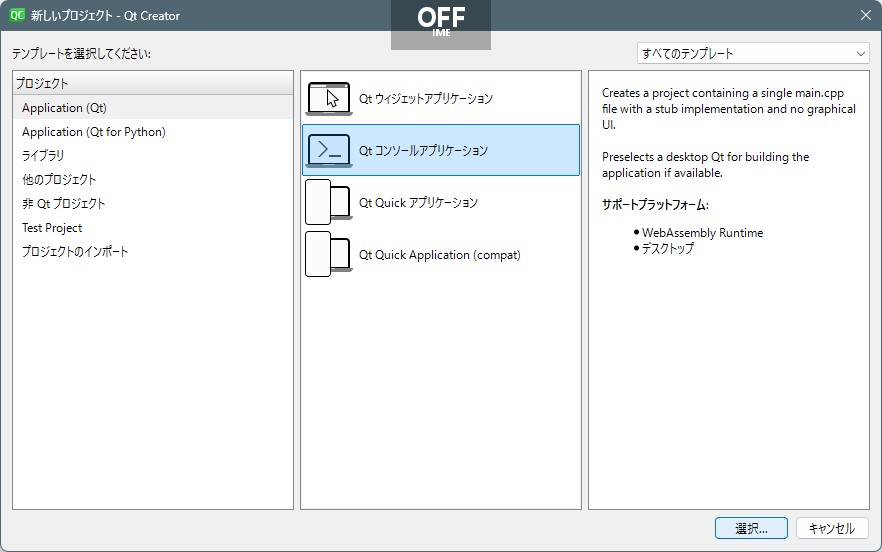Click the dropdown arrow of template filter

click(x=861, y=54)
